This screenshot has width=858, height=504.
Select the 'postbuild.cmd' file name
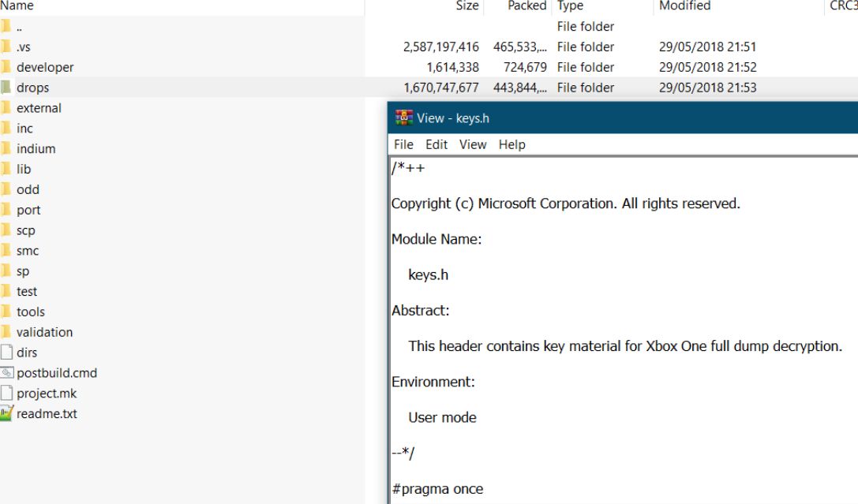pos(57,373)
